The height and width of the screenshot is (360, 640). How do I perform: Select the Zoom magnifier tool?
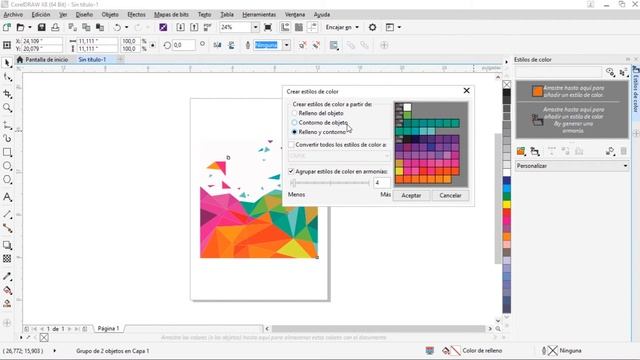point(7,108)
